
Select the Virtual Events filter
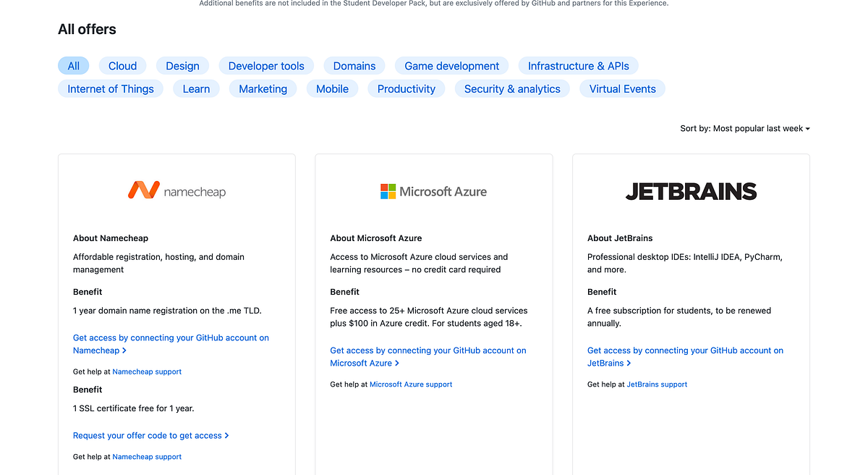[x=622, y=89]
